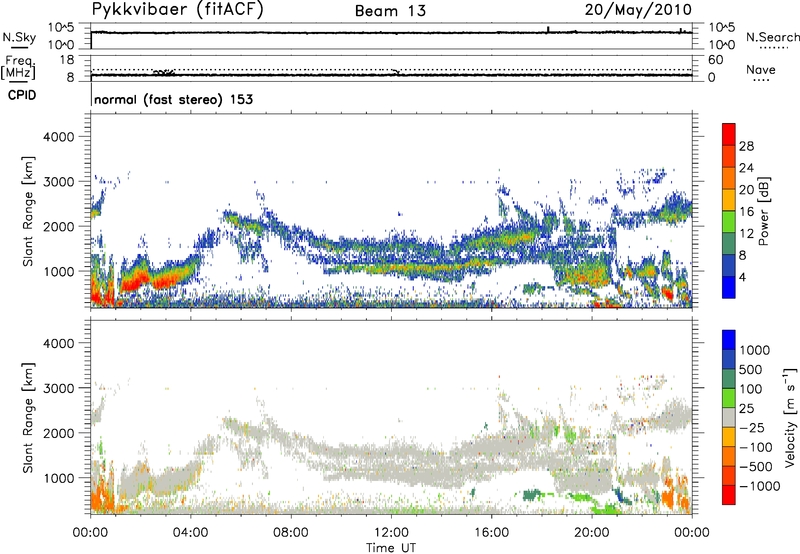Click the Pykkvibaer (fitACF) plot title
This screenshot has width=800, height=554.
[x=177, y=10]
